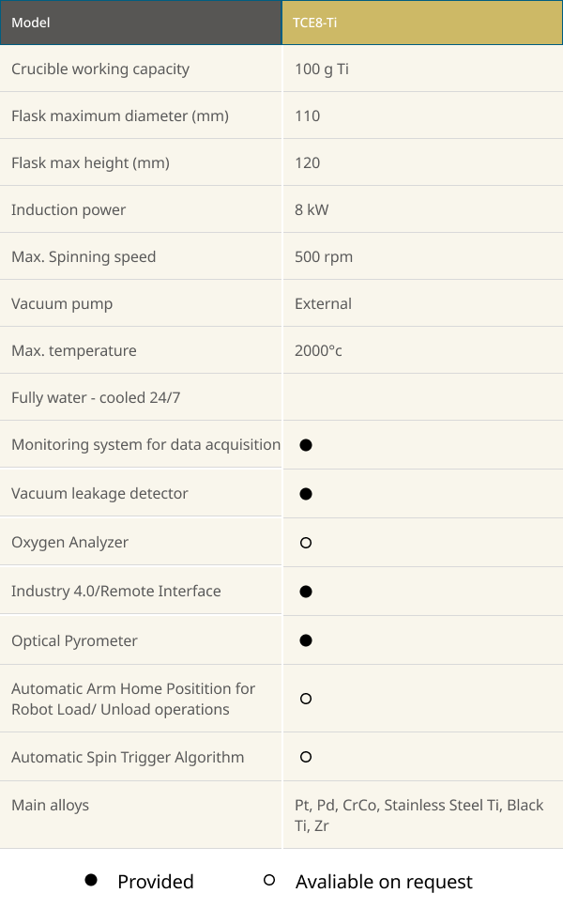Screen dimensions: 563x924
Task: Click the filled dot for Monitoring system row
Action: pos(306,445)
